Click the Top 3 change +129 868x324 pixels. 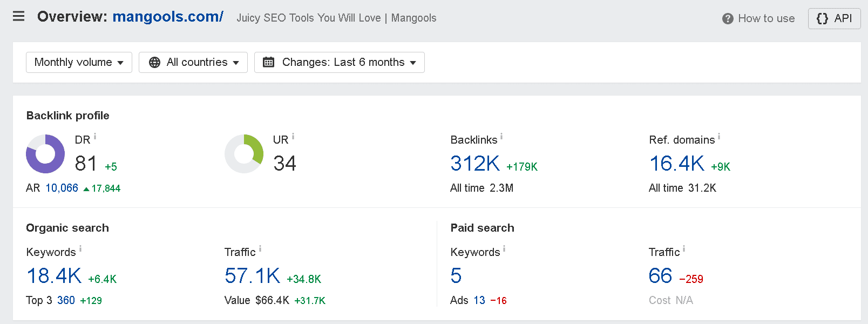pyautogui.click(x=91, y=301)
